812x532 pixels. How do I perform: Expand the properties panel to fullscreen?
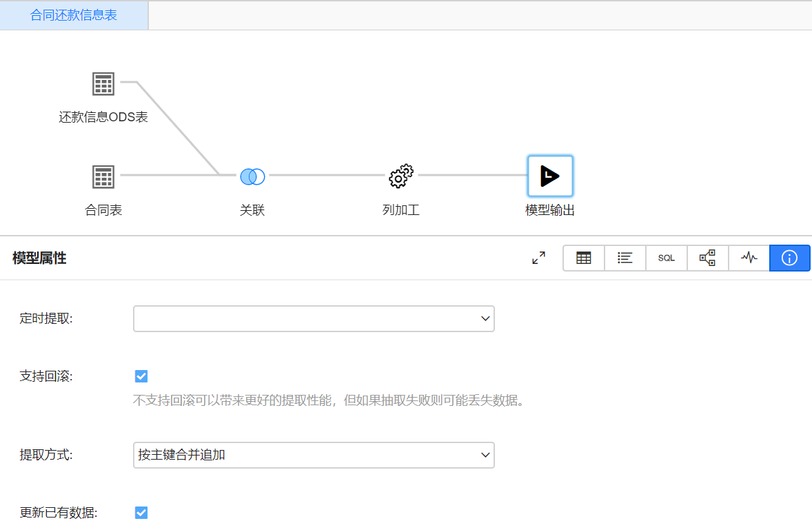[538, 258]
